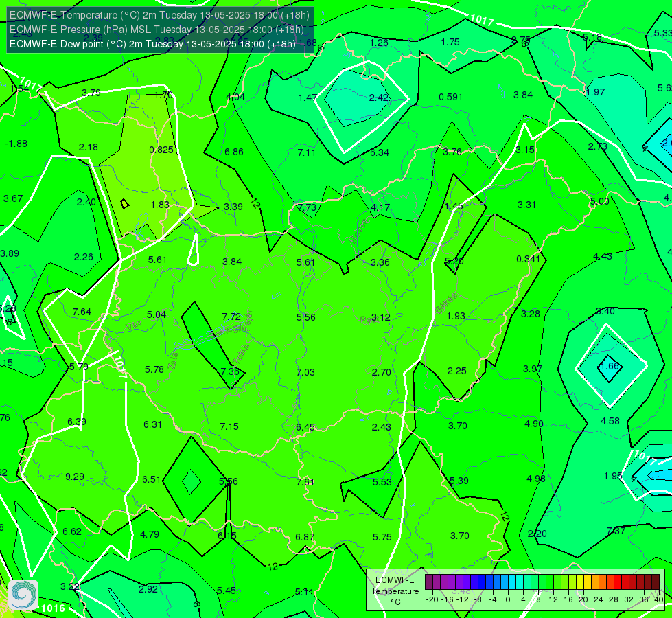Click dew point value 0.341
This screenshot has width=672, height=618.
(x=528, y=259)
